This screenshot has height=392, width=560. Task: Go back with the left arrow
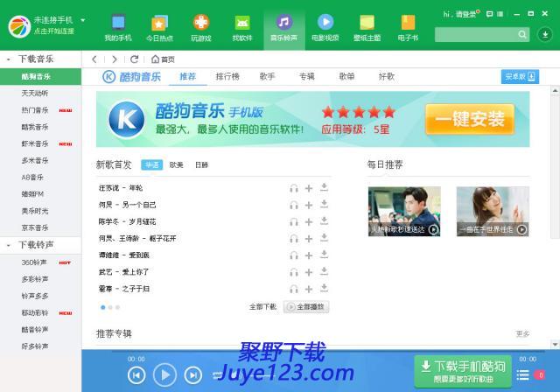pos(94,59)
